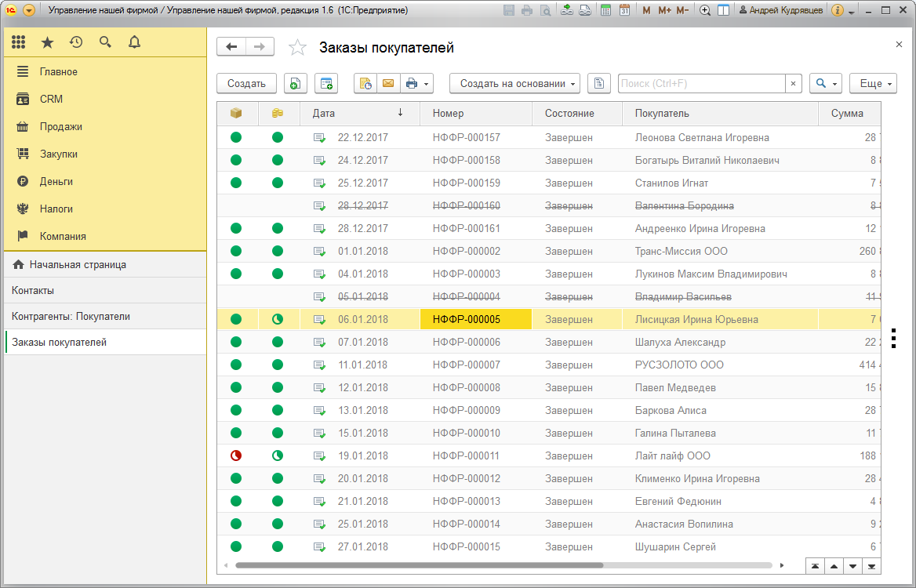Click the Поиск (Ctrl+F) search field
Screen dimensions: 916x588
click(702, 84)
